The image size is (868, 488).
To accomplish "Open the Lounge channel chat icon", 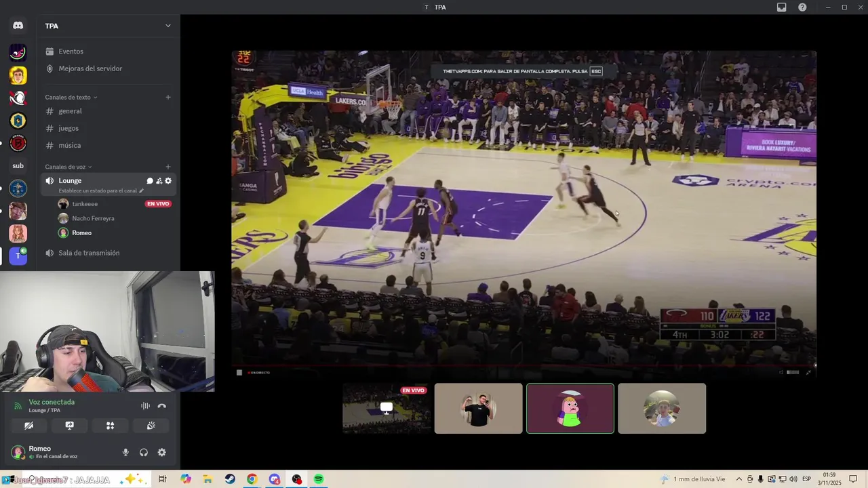I will pyautogui.click(x=150, y=181).
